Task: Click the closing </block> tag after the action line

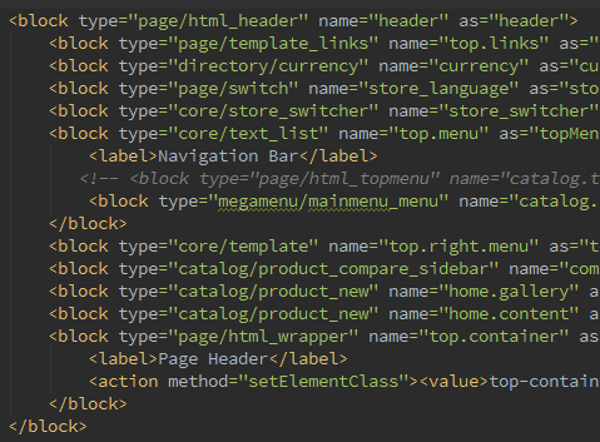Action: pyautogui.click(x=88, y=404)
